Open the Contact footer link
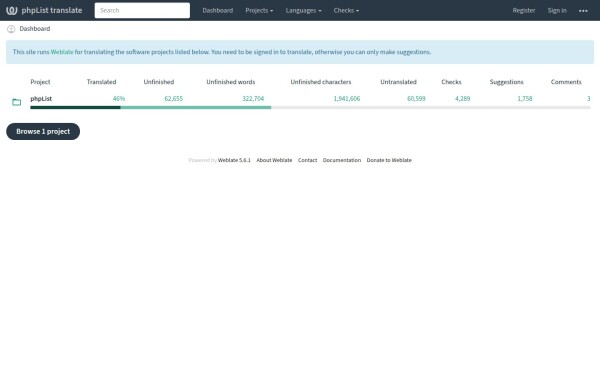Viewport: 600px width, 375px height. pyautogui.click(x=307, y=160)
